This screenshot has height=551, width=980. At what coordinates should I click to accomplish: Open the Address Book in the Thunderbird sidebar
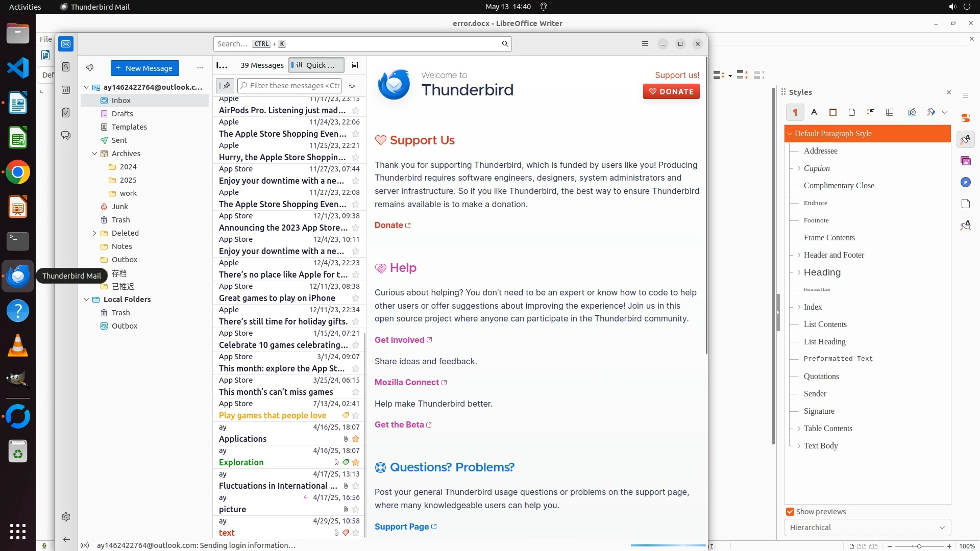coord(66,67)
